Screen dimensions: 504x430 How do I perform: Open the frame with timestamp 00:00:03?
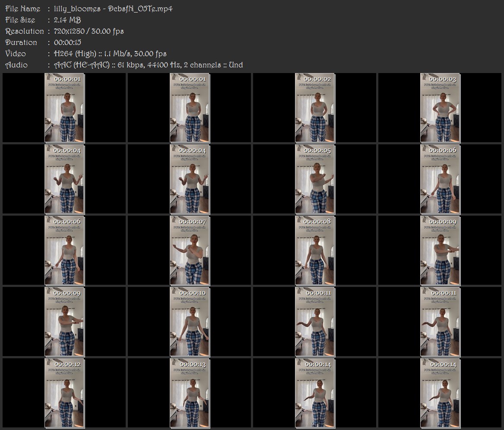coord(440,108)
